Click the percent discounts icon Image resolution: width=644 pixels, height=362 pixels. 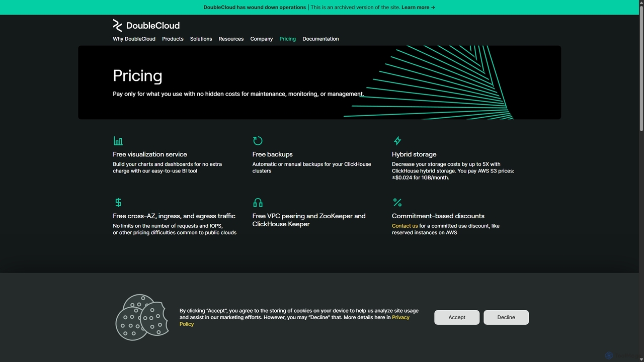pos(397,203)
